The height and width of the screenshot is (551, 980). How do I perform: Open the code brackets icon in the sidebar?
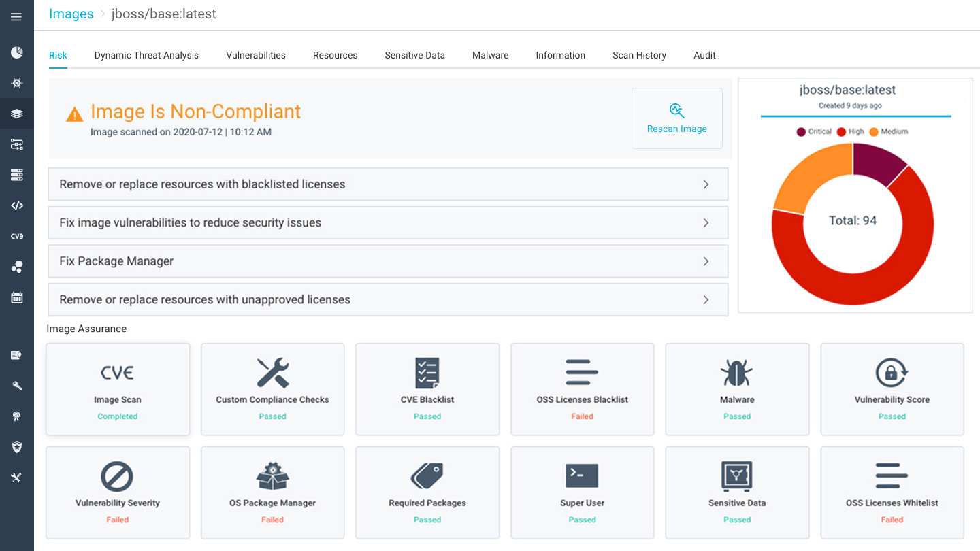16,205
